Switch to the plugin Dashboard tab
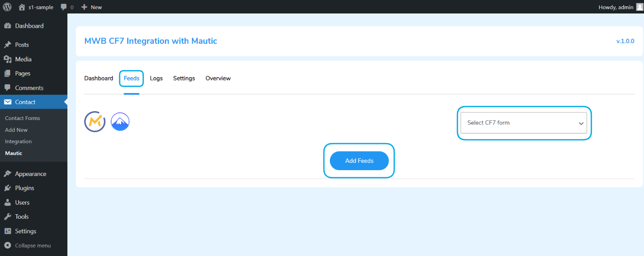This screenshot has width=644, height=256. [99, 78]
